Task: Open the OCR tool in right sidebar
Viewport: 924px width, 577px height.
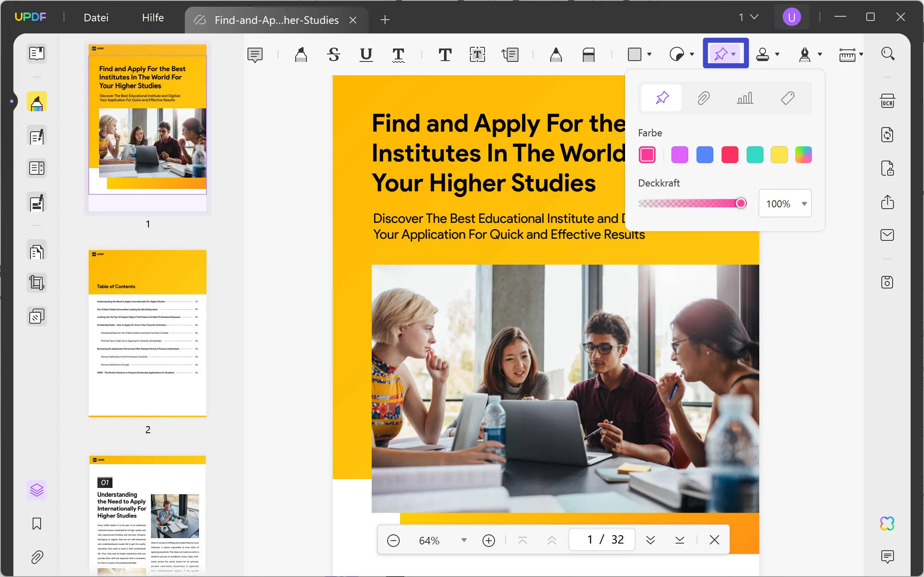Action: (887, 101)
